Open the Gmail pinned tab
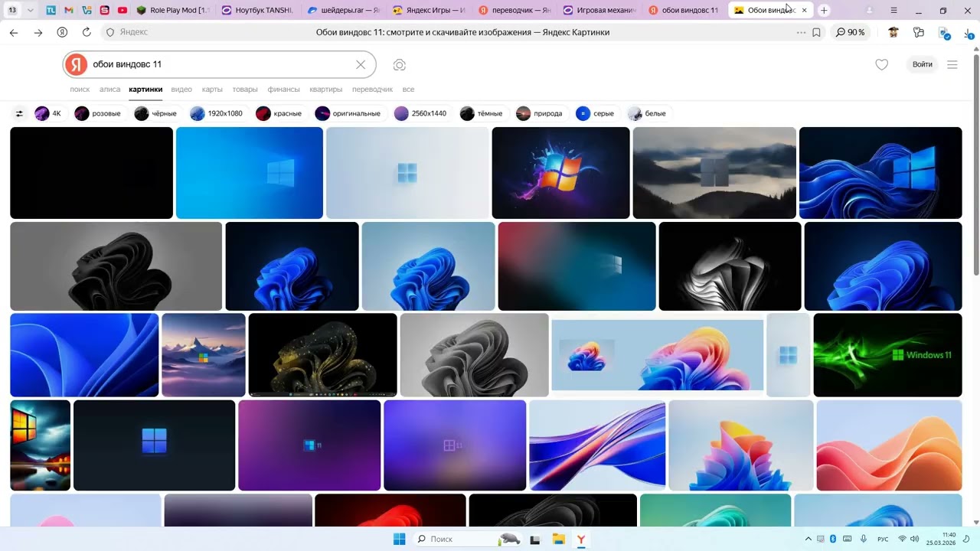Viewport: 980px width, 551px height. coord(69,11)
